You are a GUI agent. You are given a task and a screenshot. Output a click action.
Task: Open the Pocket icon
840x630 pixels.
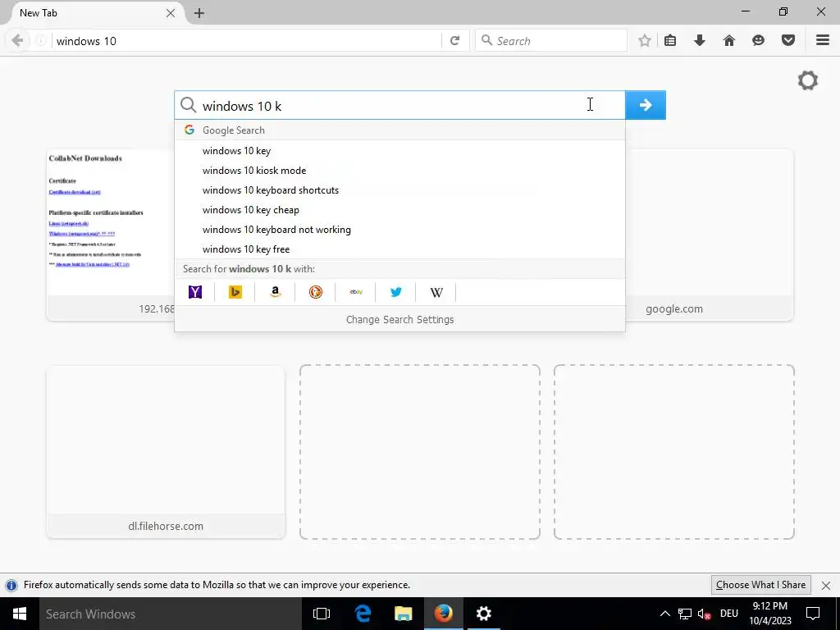click(788, 41)
